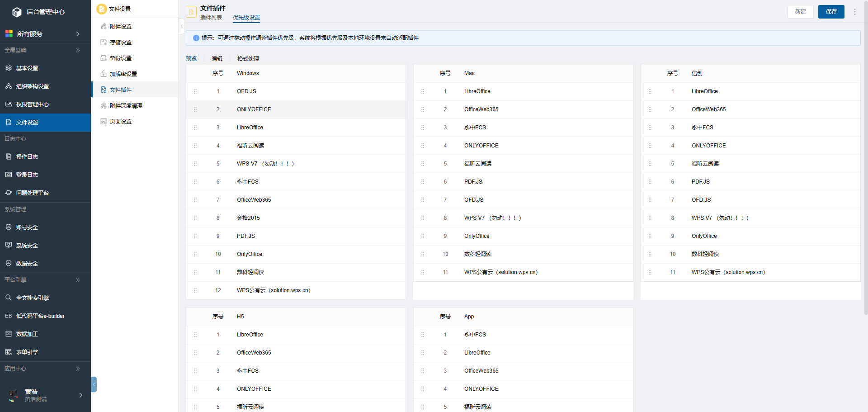Click drag handle for Windows OFD.JS row
This screenshot has height=412, width=868.
tap(195, 91)
